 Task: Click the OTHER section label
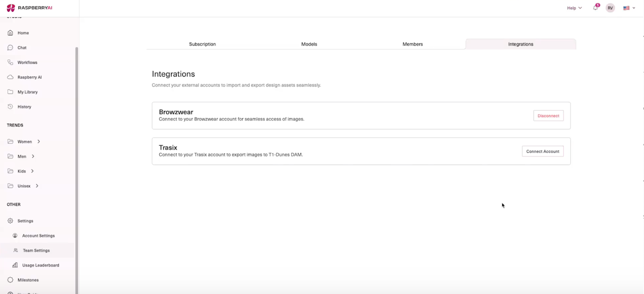pos(14,205)
